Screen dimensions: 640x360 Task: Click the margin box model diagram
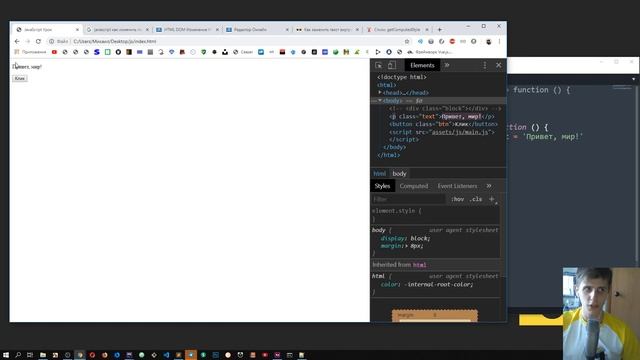click(x=435, y=316)
